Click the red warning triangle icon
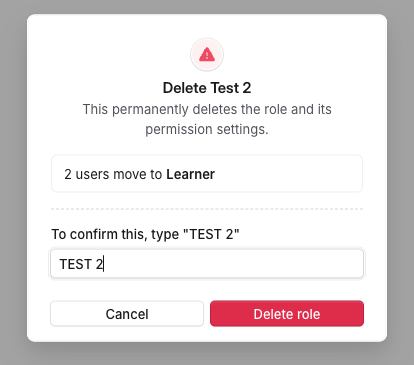Image resolution: width=414 pixels, height=365 pixels. (x=207, y=54)
